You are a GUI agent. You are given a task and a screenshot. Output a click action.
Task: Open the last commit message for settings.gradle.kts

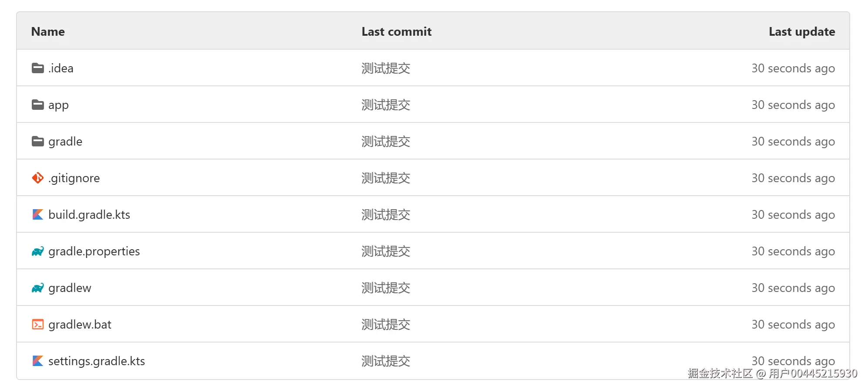pos(386,361)
